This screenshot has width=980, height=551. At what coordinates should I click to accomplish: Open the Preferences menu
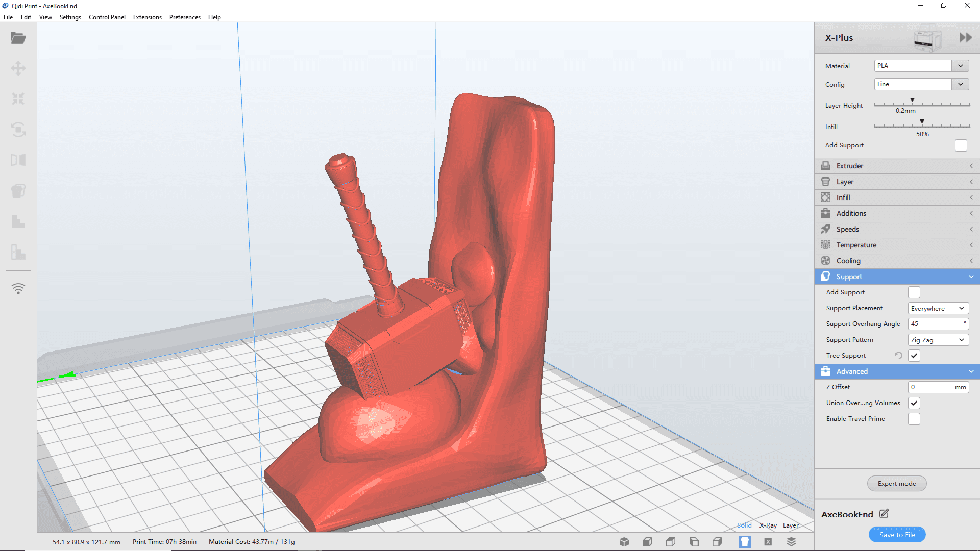[185, 17]
